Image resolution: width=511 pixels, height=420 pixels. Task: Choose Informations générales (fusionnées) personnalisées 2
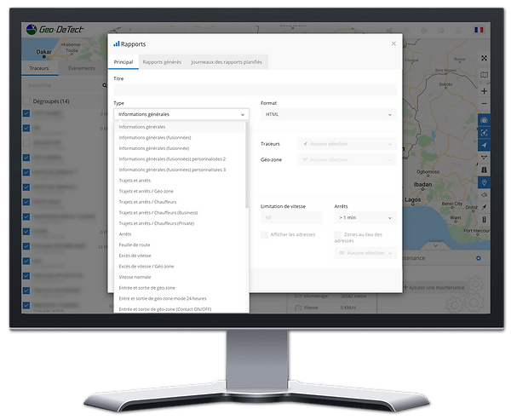coord(179,159)
